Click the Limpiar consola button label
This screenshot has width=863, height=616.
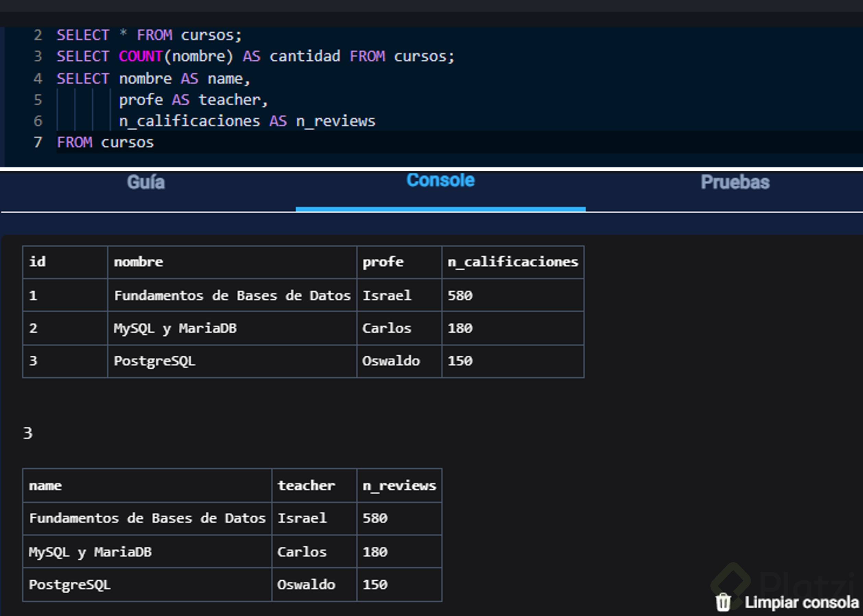tap(801, 602)
